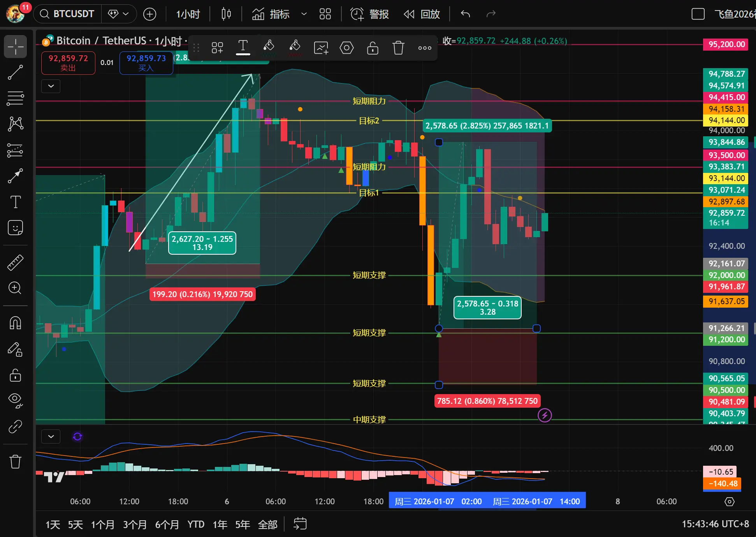The height and width of the screenshot is (537, 756).
Task: Select the ruler measure tool
Action: [15, 262]
